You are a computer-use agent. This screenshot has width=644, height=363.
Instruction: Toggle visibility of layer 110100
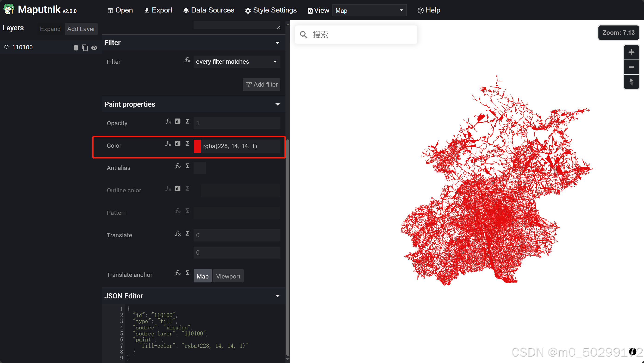click(94, 47)
